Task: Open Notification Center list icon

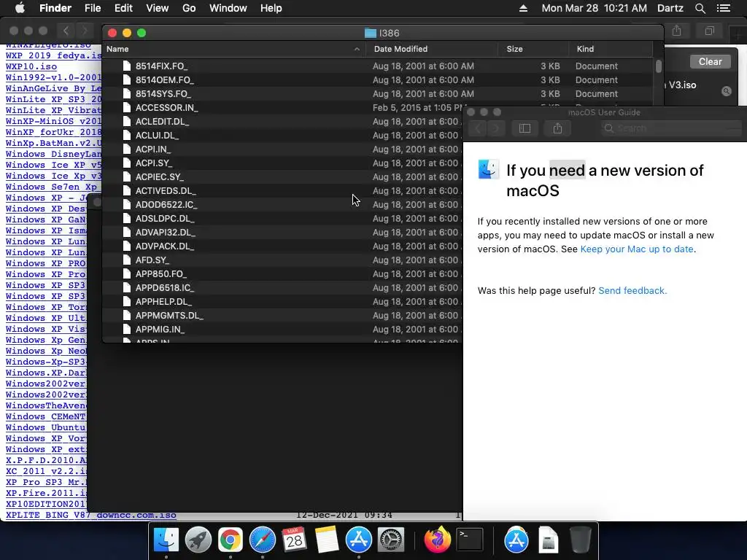Action: (x=723, y=8)
